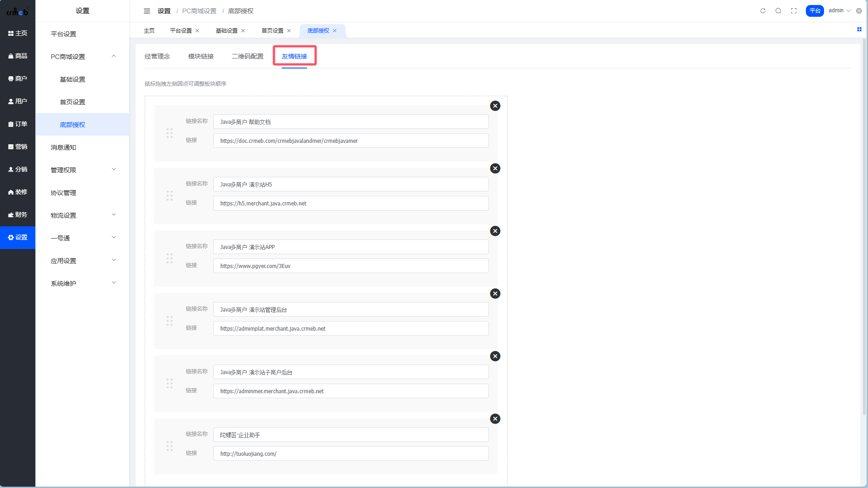Close the 首页设置 page tab
Image resolution: width=868 pixels, height=488 pixels.
pos(289,31)
